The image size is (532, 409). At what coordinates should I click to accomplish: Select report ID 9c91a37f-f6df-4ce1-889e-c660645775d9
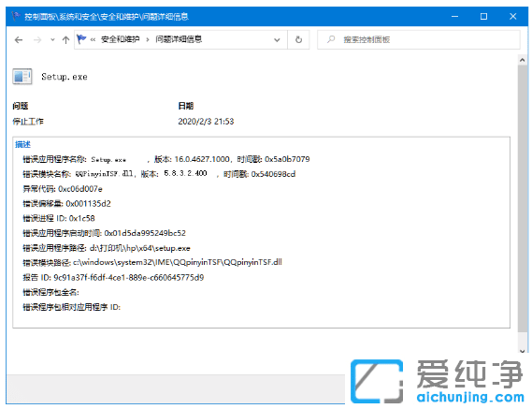tap(129, 278)
